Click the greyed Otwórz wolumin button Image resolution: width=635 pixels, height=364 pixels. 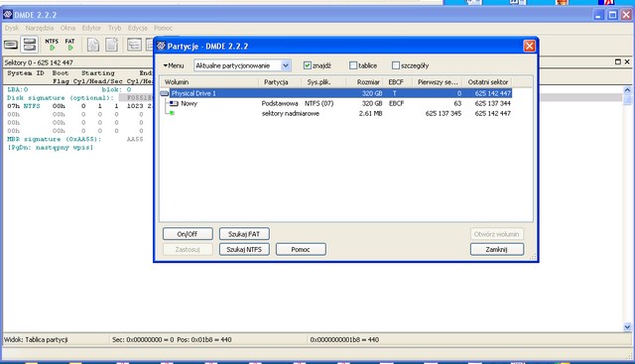pyautogui.click(x=497, y=234)
